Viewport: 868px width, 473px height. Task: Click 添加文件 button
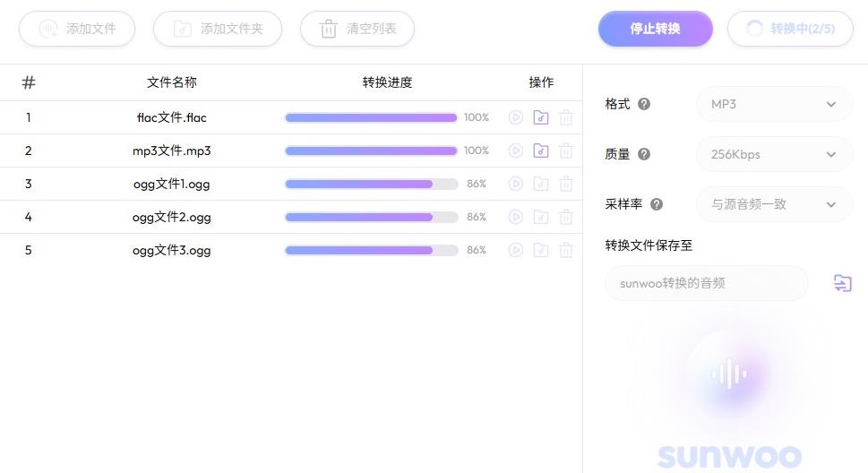(77, 29)
